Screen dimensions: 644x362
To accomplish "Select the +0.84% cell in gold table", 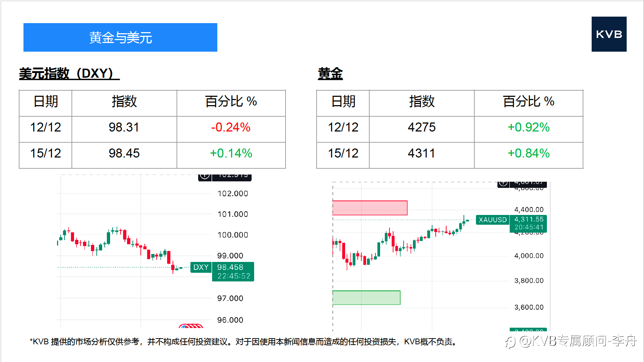I will pos(528,154).
